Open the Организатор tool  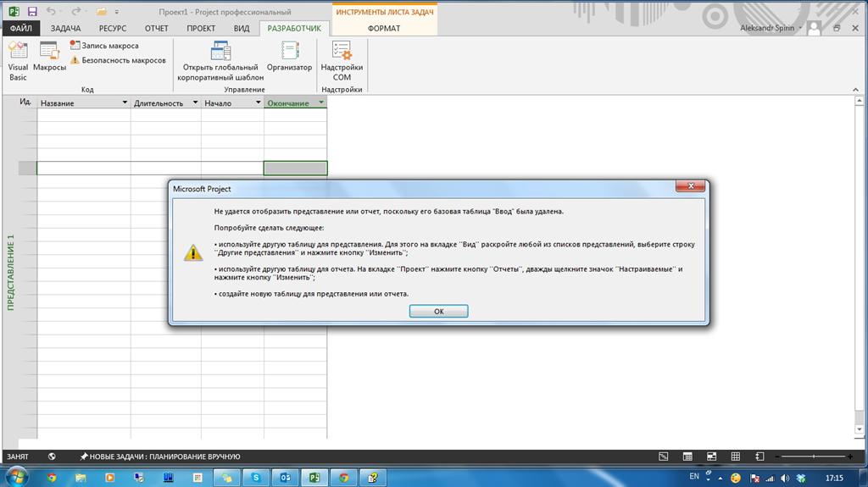(290, 57)
